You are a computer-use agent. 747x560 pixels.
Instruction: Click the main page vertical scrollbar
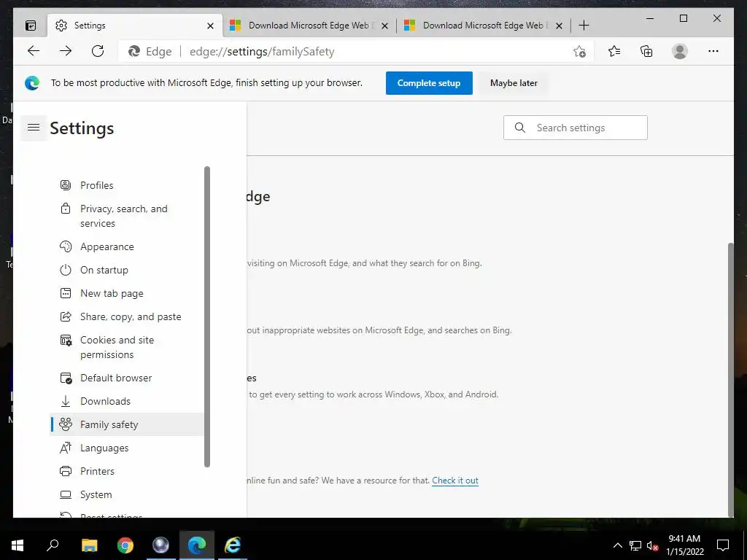tap(731, 379)
